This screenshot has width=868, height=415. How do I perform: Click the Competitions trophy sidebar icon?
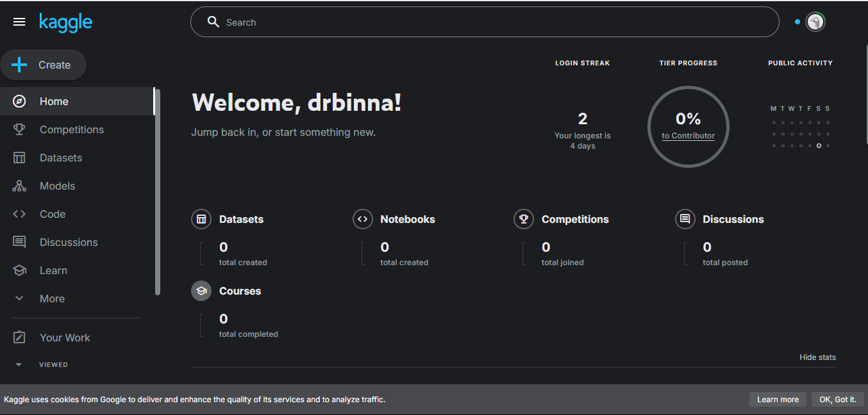tap(19, 129)
